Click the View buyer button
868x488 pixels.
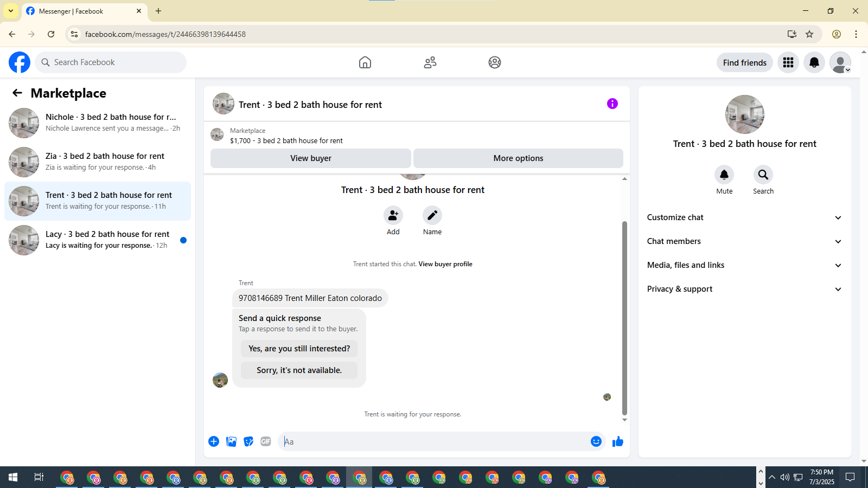pyautogui.click(x=311, y=158)
